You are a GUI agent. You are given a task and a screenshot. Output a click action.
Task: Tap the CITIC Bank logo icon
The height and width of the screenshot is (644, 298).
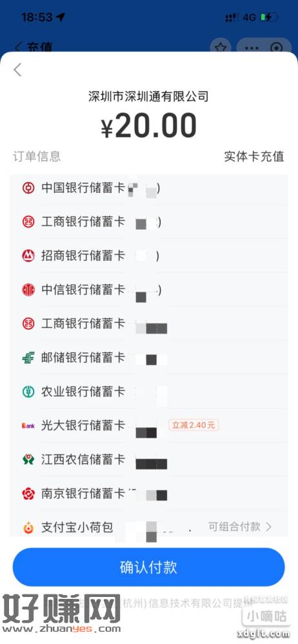point(28,290)
